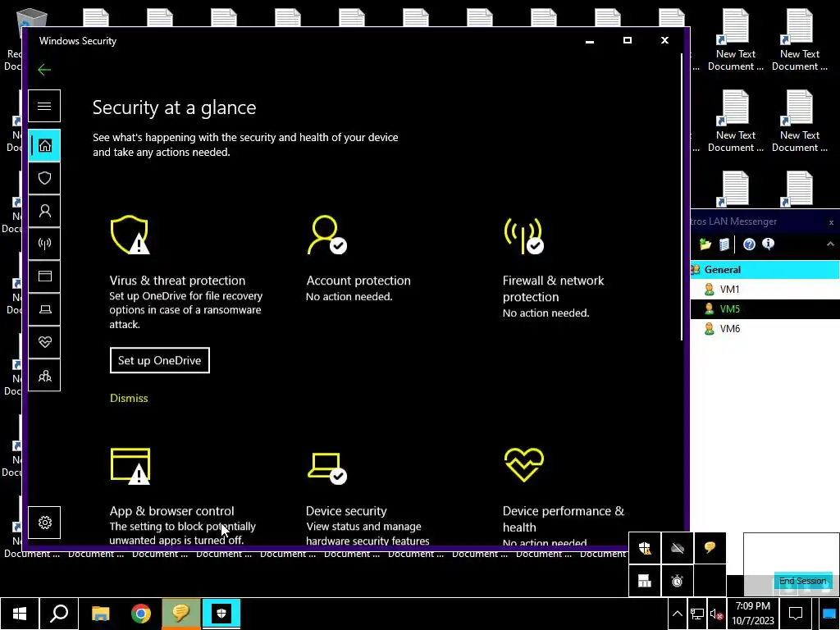Toggle hidden tray icons chevron on taskbar
Screen dimensions: 840x630
click(677, 614)
